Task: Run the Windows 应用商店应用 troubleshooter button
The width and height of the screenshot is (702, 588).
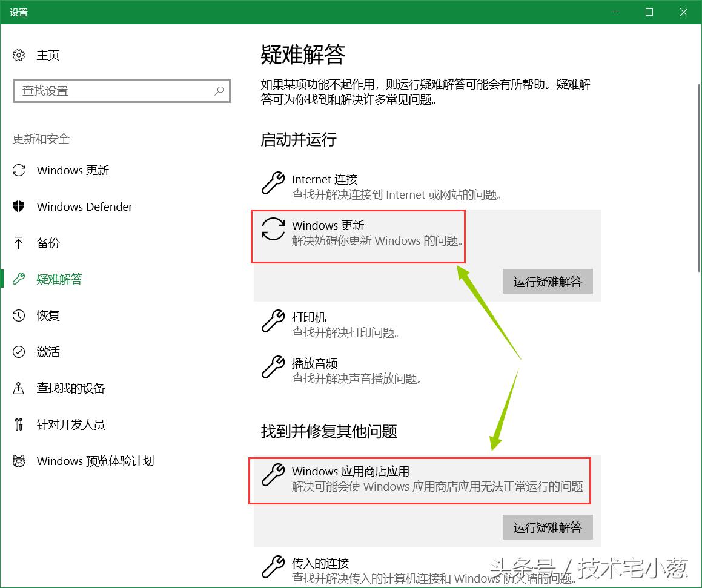Action: pyautogui.click(x=547, y=527)
